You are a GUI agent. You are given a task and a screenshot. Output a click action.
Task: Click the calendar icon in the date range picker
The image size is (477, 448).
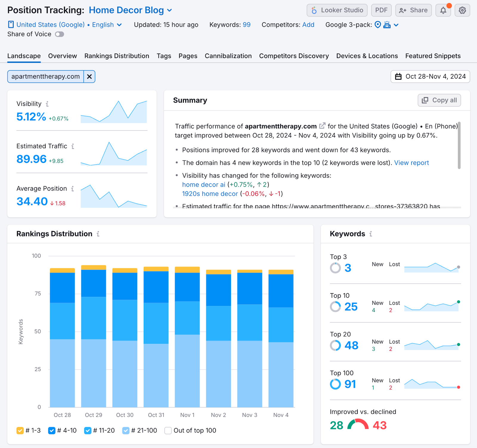tap(399, 77)
